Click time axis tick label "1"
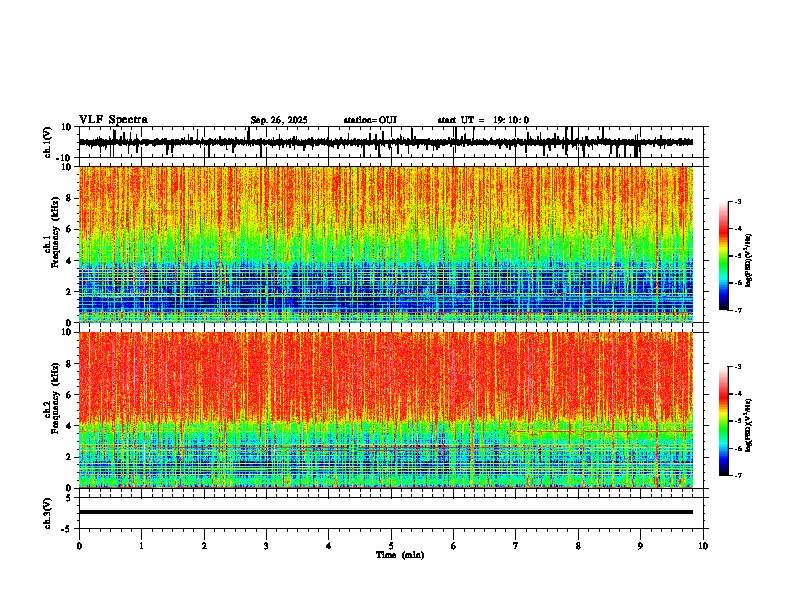Image resolution: width=792 pixels, height=612 pixels. [x=142, y=546]
